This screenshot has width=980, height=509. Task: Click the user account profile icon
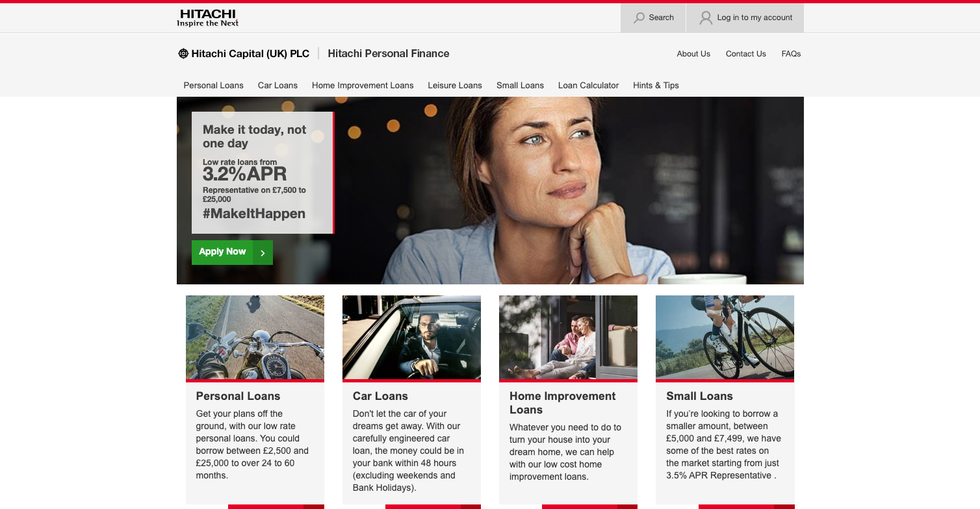click(706, 18)
